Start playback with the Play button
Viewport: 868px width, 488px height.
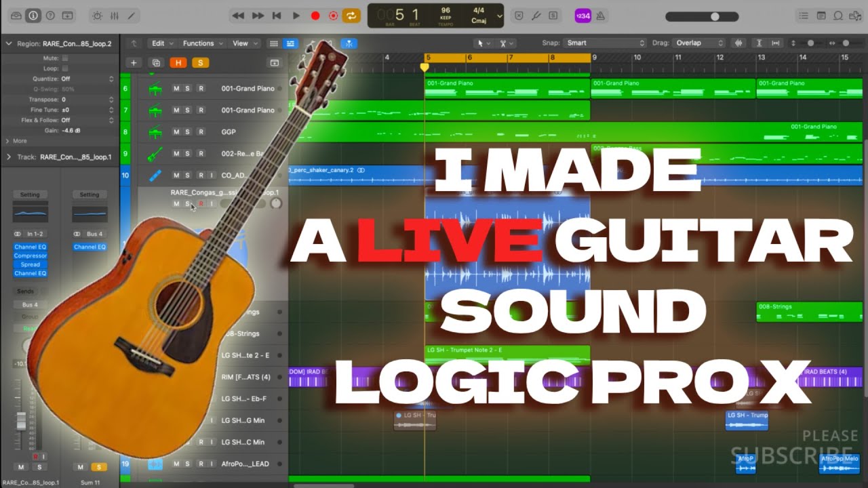tap(296, 15)
